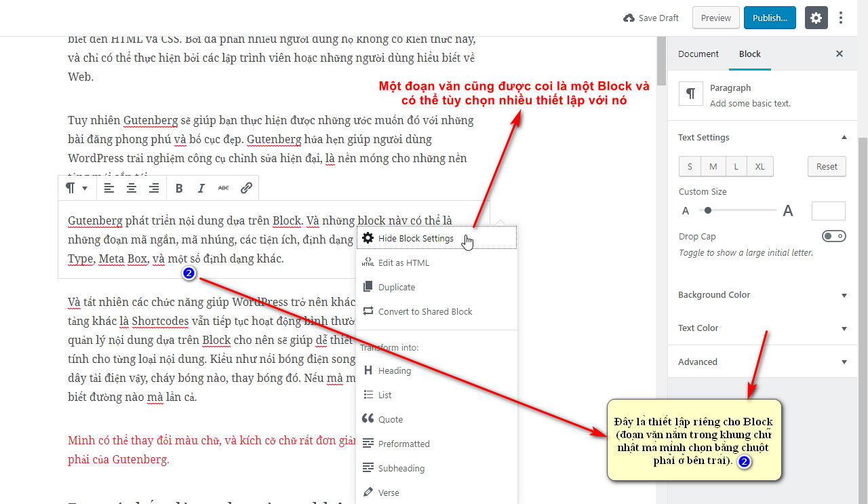Click the HTML icon beside Edit as HTML
Image resolution: width=868 pixels, height=504 pixels.
click(368, 263)
